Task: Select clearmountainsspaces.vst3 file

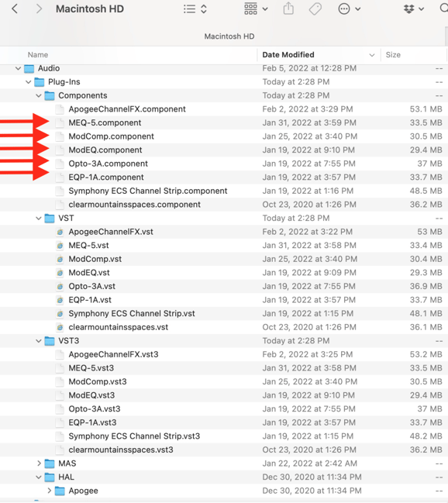Action: click(x=121, y=450)
